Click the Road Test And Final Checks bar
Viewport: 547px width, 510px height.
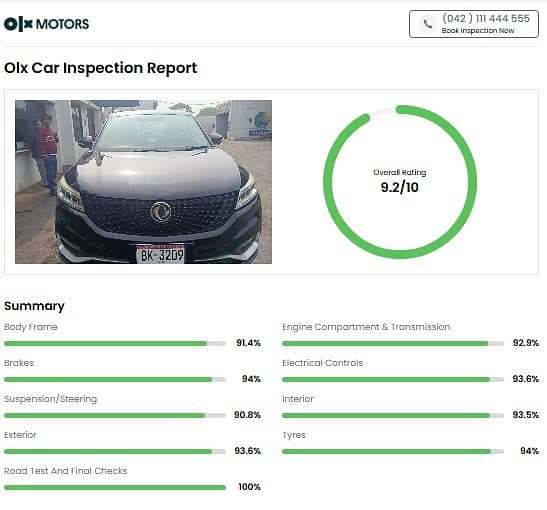[115, 487]
